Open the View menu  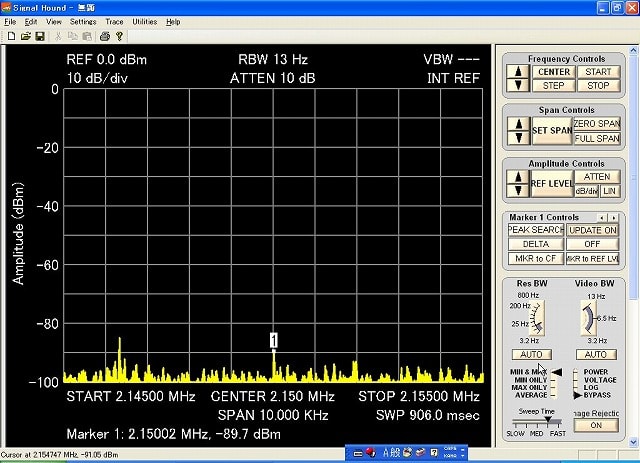(x=53, y=22)
